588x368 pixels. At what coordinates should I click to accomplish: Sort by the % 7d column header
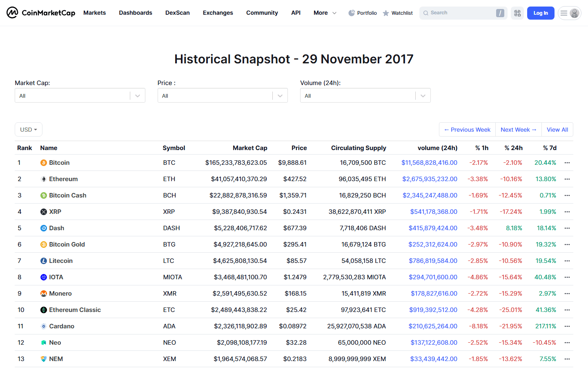click(550, 148)
